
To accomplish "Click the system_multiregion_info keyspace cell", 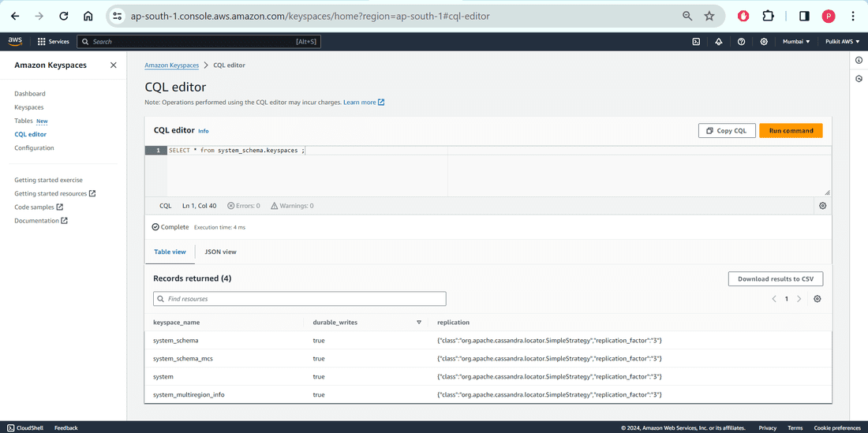I will [189, 395].
